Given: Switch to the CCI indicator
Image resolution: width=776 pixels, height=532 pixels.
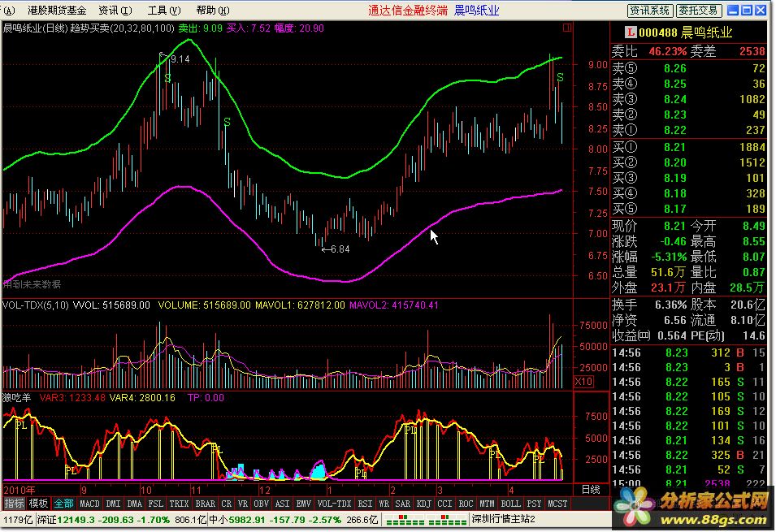Looking at the screenshot, I should (444, 504).
